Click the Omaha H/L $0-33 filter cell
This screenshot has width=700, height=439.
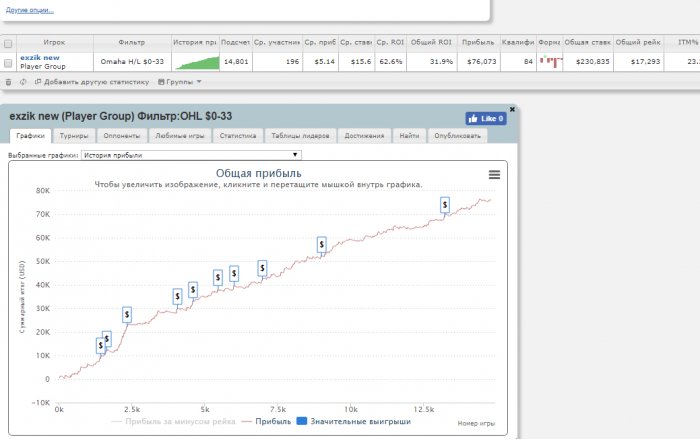[132, 62]
